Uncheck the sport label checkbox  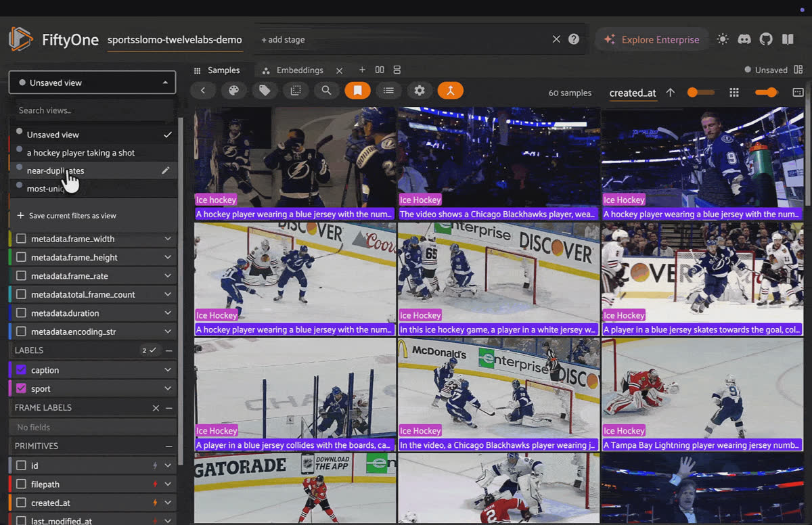pos(21,388)
